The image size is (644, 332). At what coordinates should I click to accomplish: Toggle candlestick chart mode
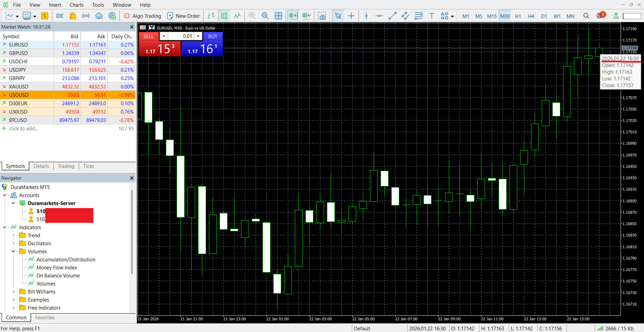[224, 16]
